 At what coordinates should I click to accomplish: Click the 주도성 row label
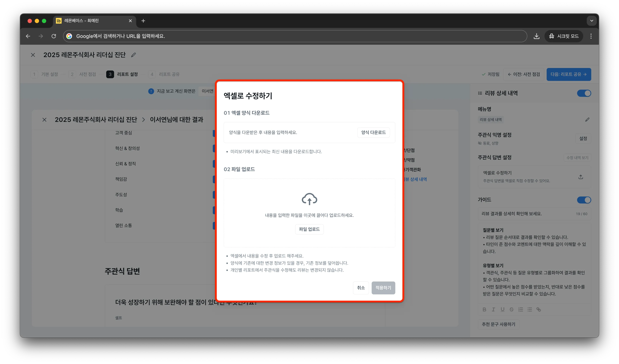tap(121, 195)
